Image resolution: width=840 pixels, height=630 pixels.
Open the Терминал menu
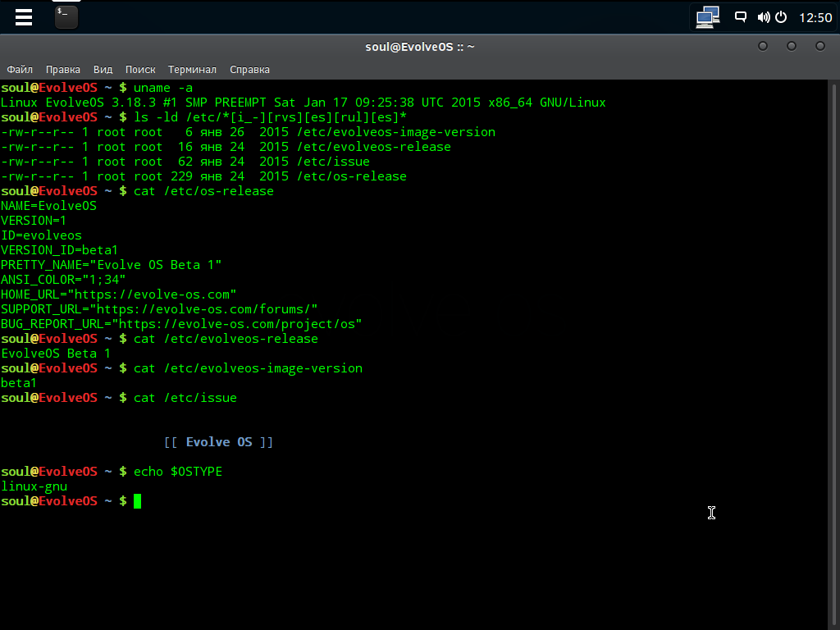click(x=192, y=70)
